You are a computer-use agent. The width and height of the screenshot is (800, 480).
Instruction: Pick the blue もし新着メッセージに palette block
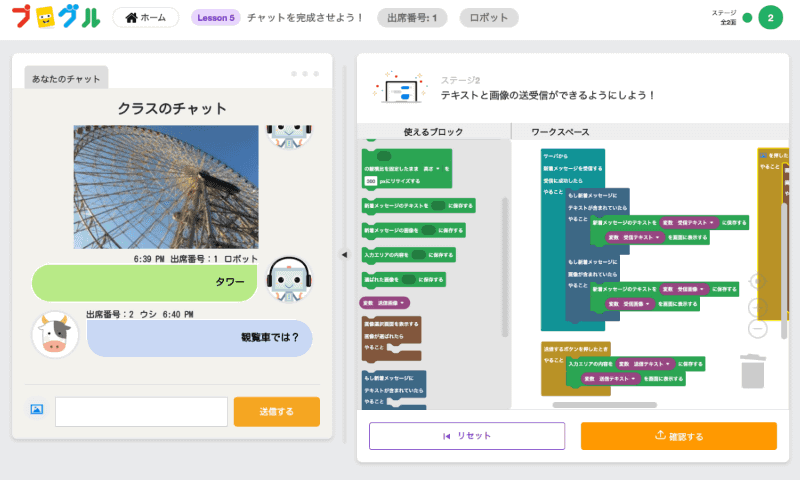393,390
